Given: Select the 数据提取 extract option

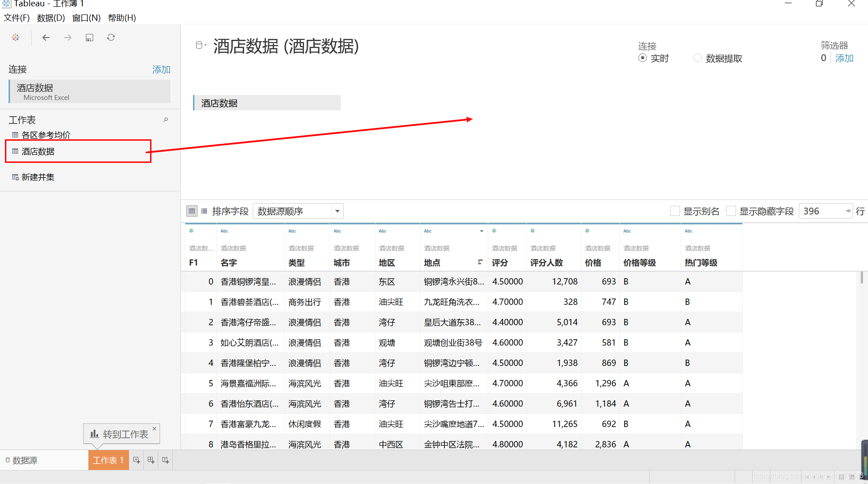Looking at the screenshot, I should tap(698, 58).
